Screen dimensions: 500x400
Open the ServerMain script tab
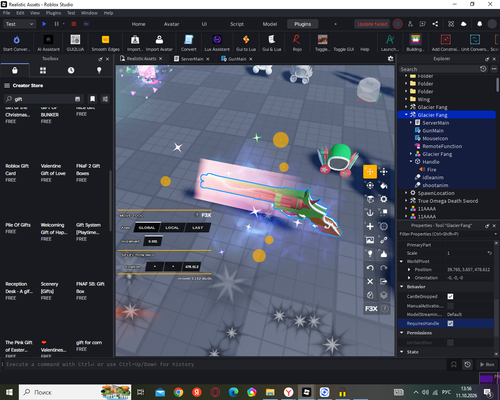192,59
